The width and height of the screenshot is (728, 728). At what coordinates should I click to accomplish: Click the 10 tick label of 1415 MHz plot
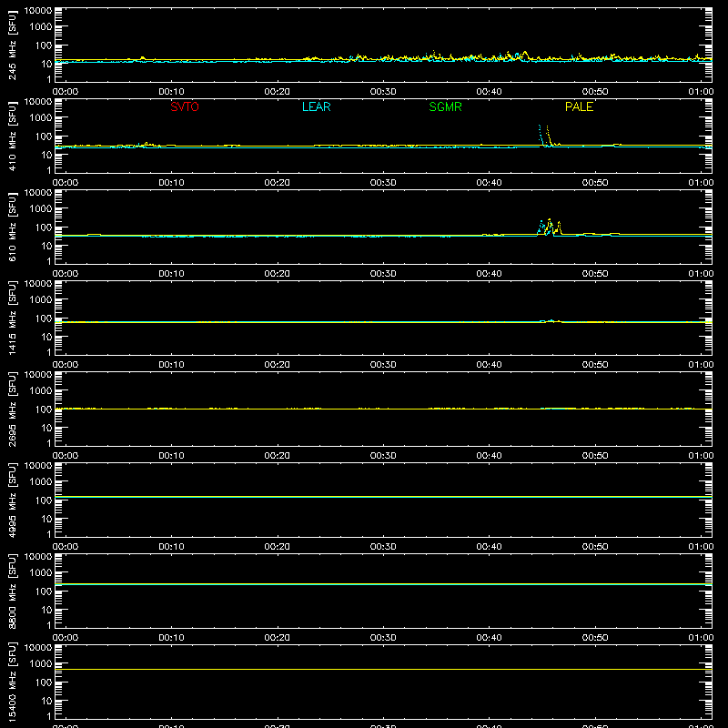[46, 337]
